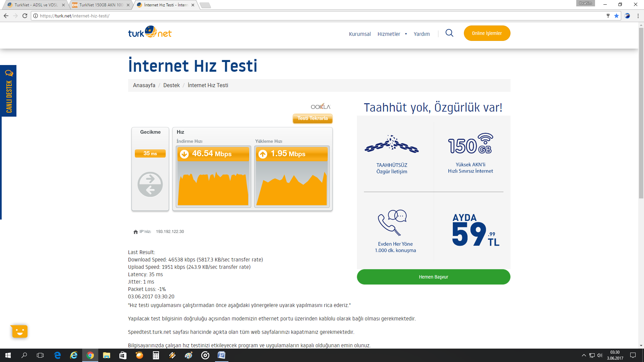Expand the Hizmetler dropdown menu

[392, 34]
